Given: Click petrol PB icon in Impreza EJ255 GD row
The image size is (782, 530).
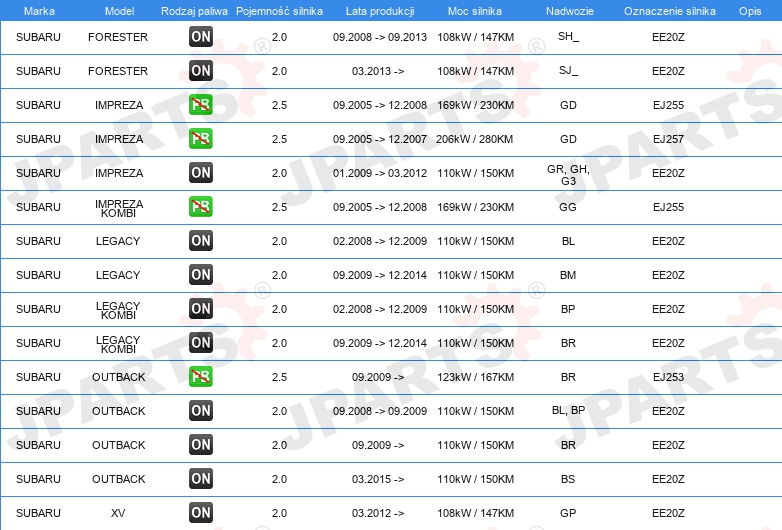Looking at the screenshot, I should point(200,105).
